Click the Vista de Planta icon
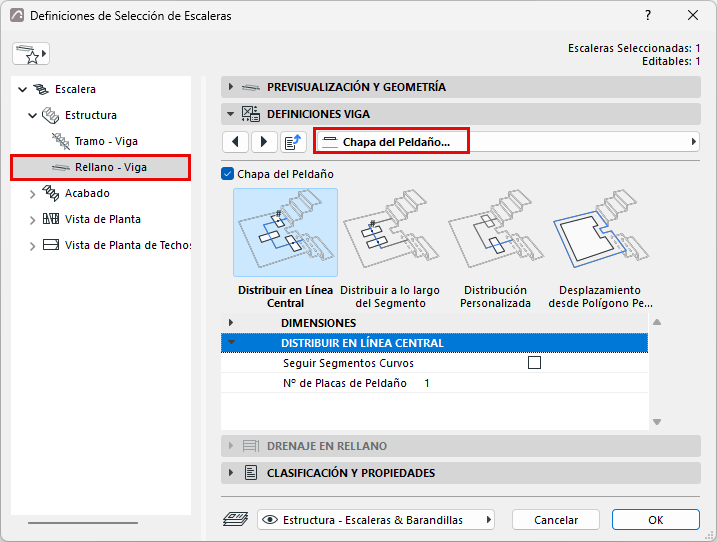This screenshot has width=717, height=542. tap(50, 219)
